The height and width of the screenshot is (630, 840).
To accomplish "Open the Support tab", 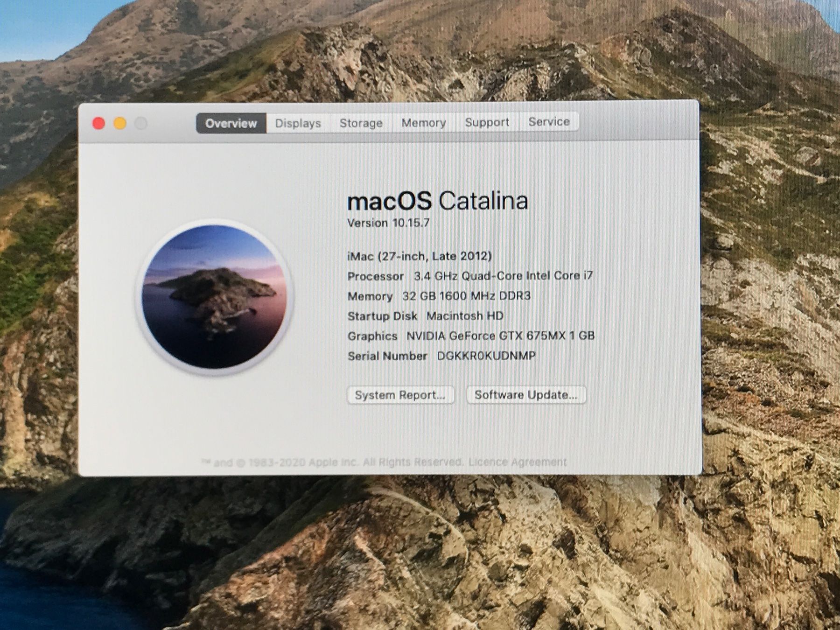I will [487, 122].
